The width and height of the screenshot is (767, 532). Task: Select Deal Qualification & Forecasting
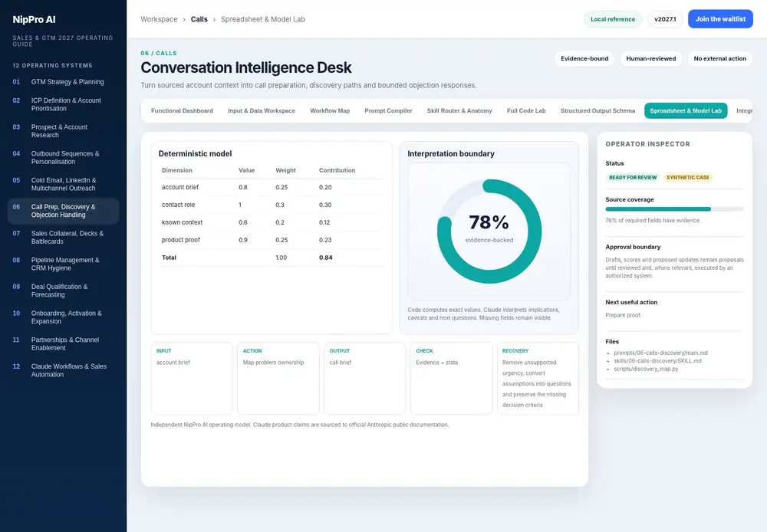pyautogui.click(x=63, y=291)
